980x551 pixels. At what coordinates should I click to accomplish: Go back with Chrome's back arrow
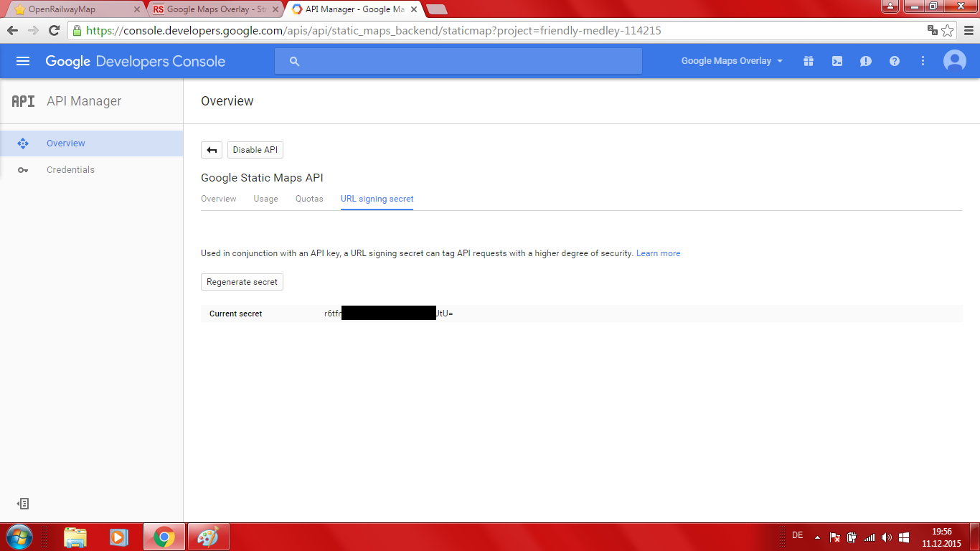pos(13,31)
